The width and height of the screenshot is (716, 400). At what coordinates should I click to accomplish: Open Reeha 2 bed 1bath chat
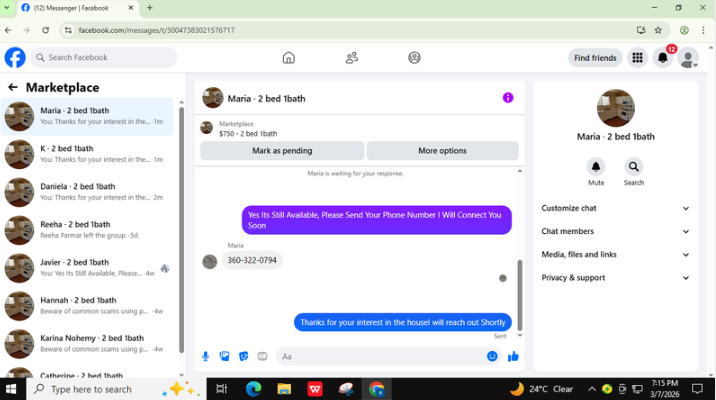click(87, 230)
